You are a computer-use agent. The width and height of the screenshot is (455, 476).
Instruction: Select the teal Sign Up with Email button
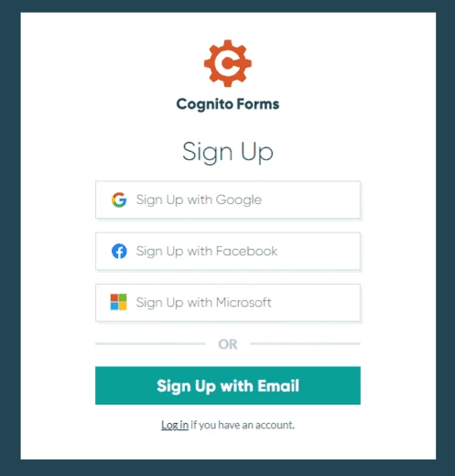[x=228, y=385]
